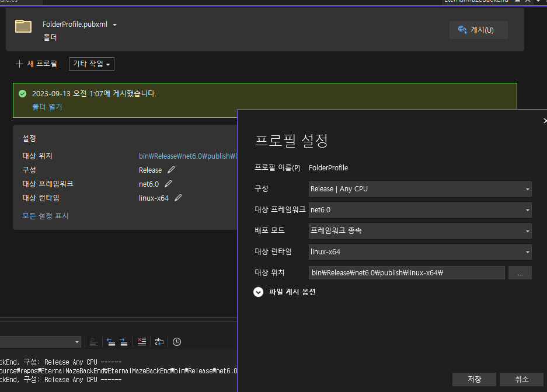Click the 프로필 설정 dialog title
Screen dimensions: 547x392
pyautogui.click(x=291, y=141)
